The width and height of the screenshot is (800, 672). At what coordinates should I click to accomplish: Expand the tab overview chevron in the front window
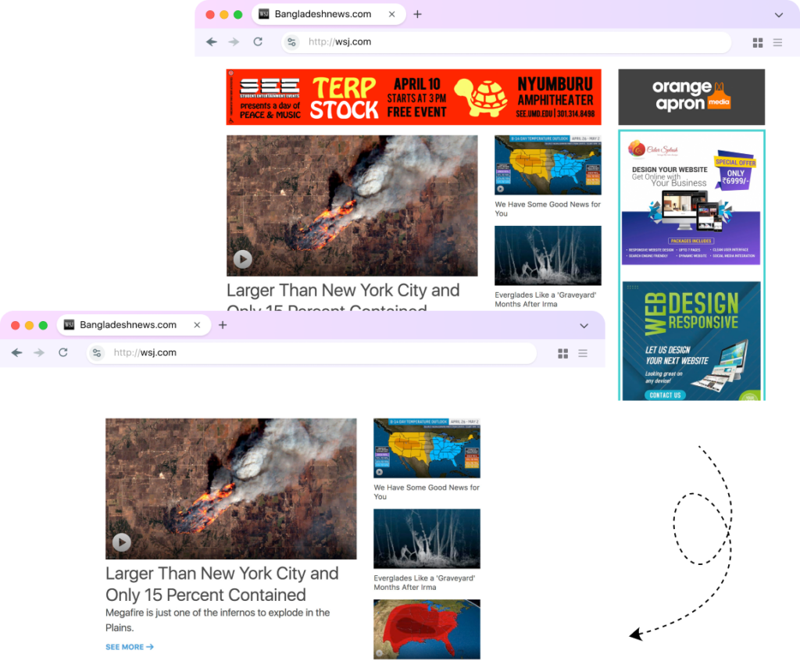tap(584, 325)
